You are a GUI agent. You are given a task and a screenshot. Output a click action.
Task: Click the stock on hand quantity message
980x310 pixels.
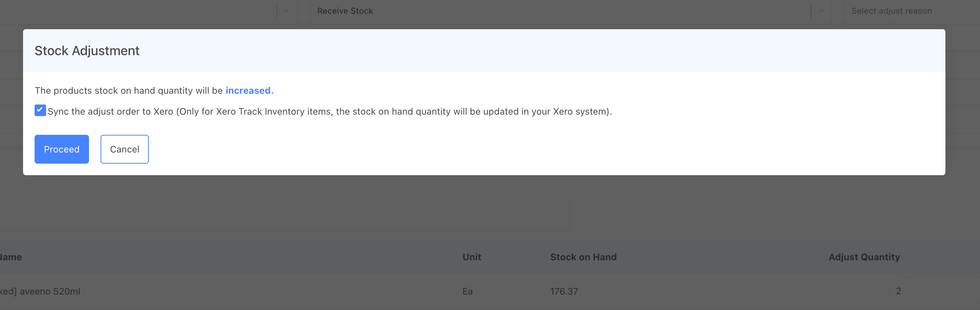[x=129, y=90]
